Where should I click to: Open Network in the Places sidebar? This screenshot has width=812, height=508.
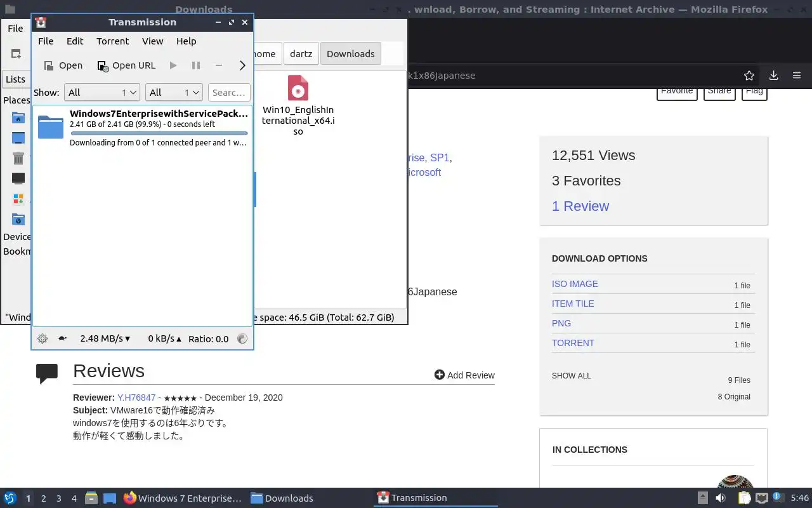click(x=18, y=219)
